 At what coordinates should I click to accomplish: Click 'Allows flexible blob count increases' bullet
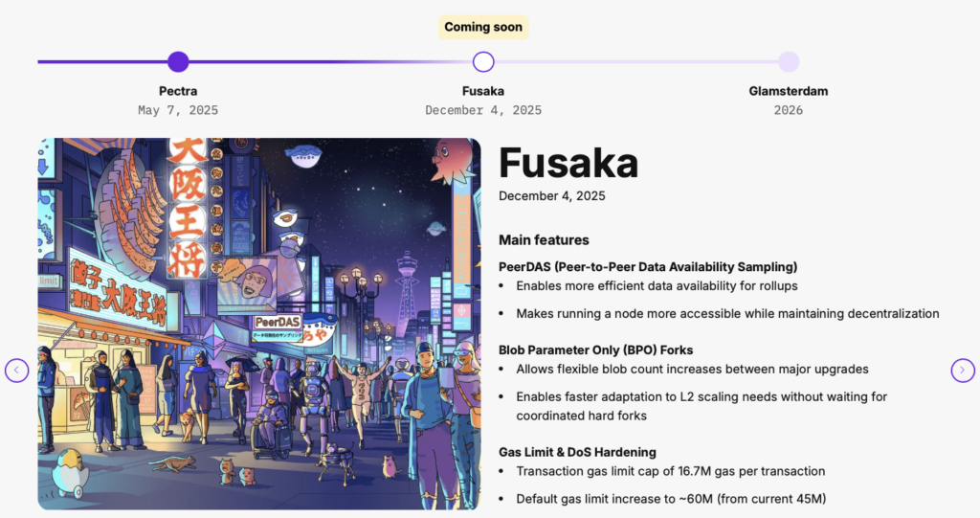[693, 369]
